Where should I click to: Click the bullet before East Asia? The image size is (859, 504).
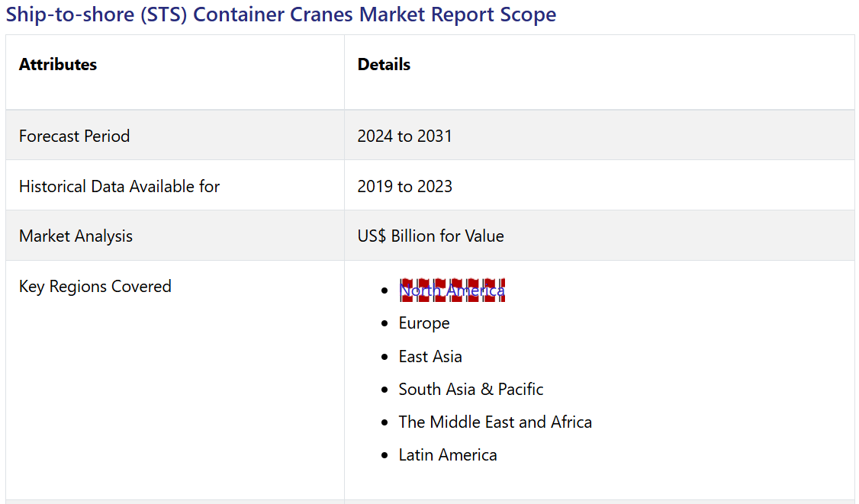click(385, 358)
